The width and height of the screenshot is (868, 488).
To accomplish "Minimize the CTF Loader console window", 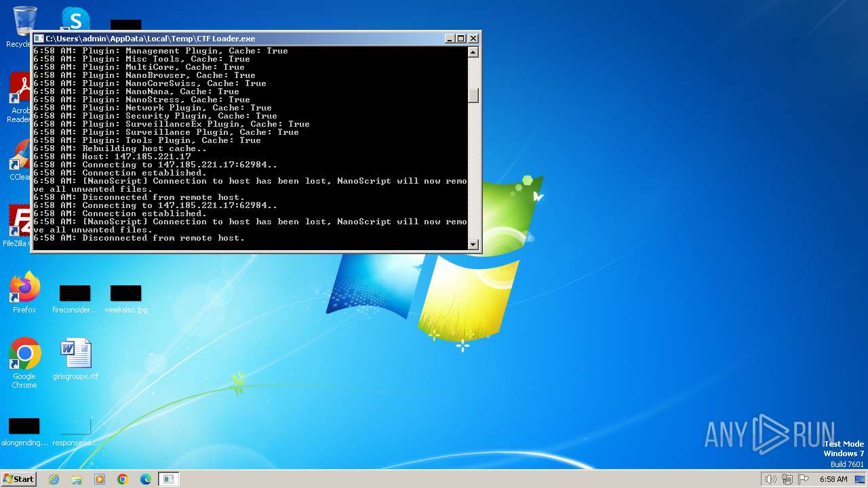I will pos(450,39).
